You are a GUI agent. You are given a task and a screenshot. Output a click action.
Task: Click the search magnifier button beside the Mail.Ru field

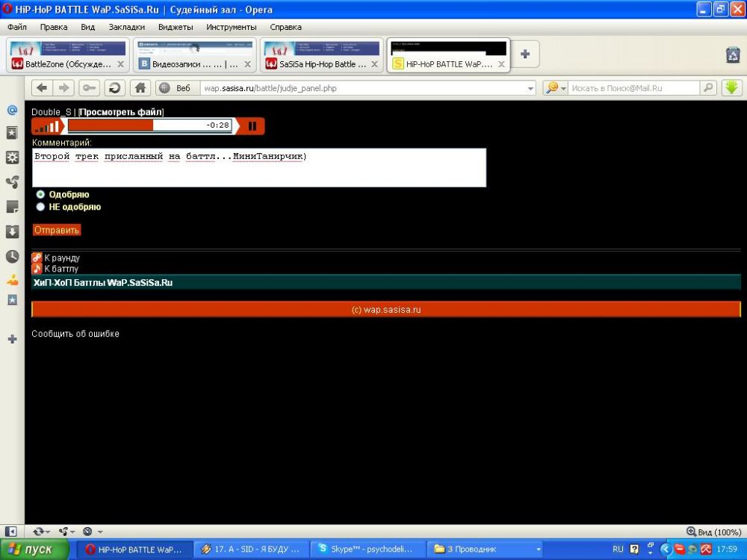coord(708,87)
